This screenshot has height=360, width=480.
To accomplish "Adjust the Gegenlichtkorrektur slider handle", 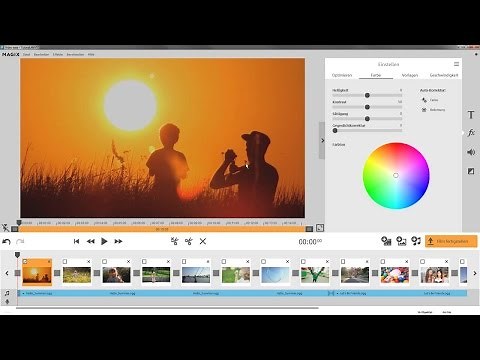I will tap(335, 131).
